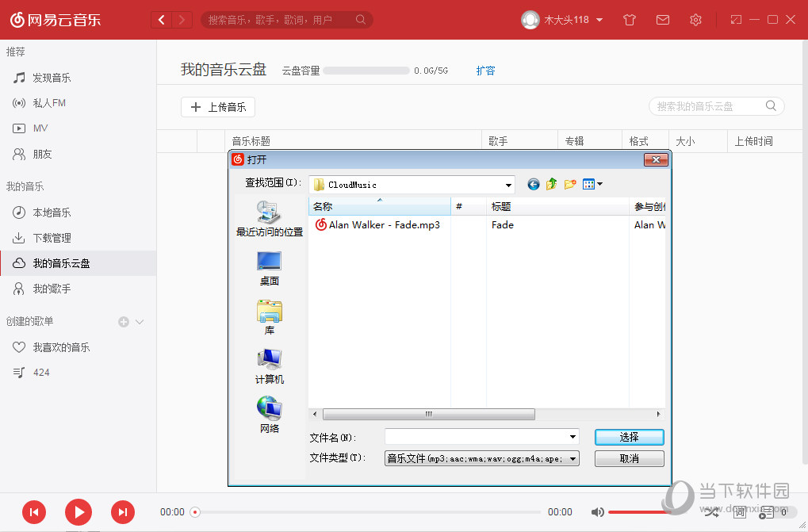
Task: Switch to mini mode icon
Action: [x=736, y=20]
